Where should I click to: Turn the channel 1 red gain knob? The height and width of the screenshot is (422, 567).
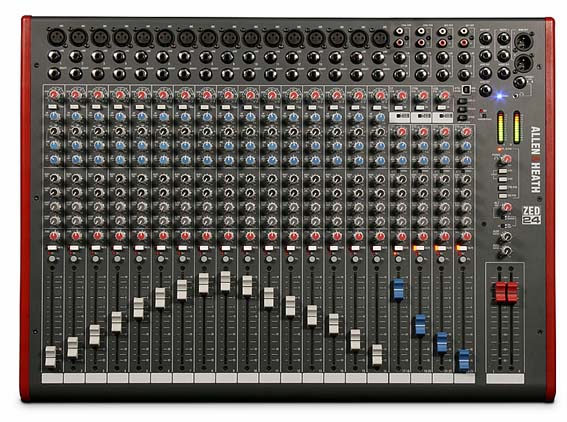(x=54, y=95)
